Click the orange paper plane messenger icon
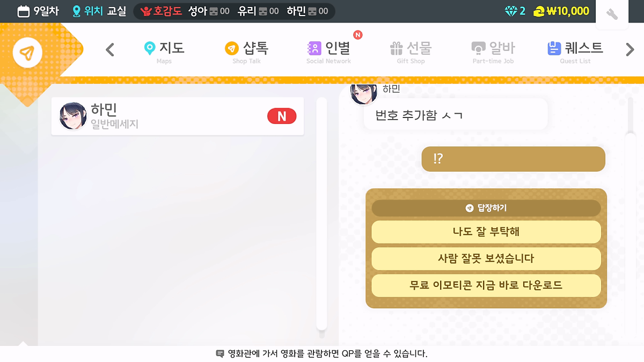 (x=27, y=53)
